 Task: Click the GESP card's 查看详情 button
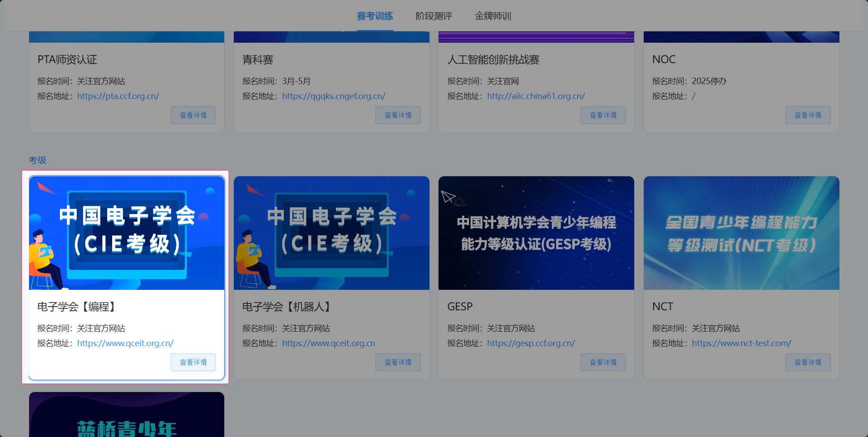[603, 363]
